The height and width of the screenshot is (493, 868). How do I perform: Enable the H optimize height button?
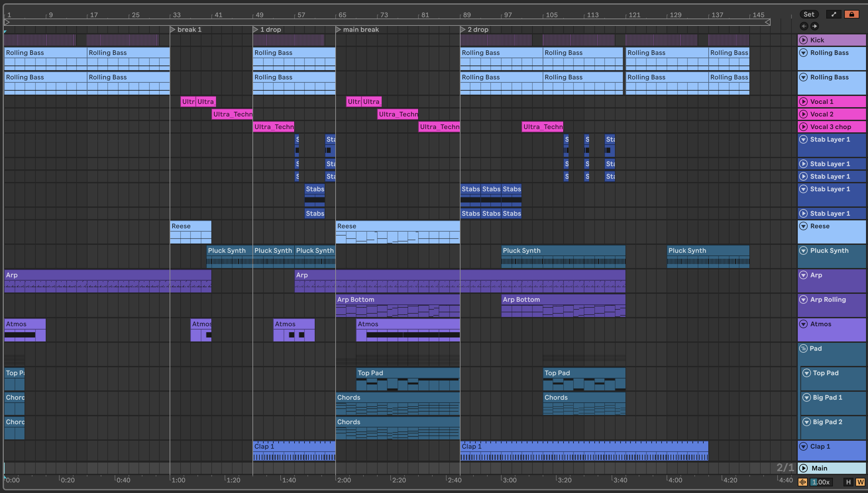coord(848,482)
